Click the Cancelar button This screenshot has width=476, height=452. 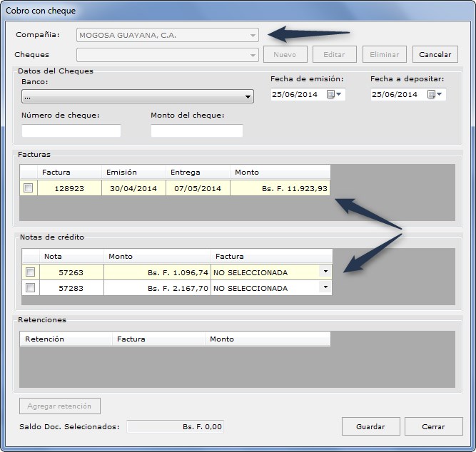[435, 55]
